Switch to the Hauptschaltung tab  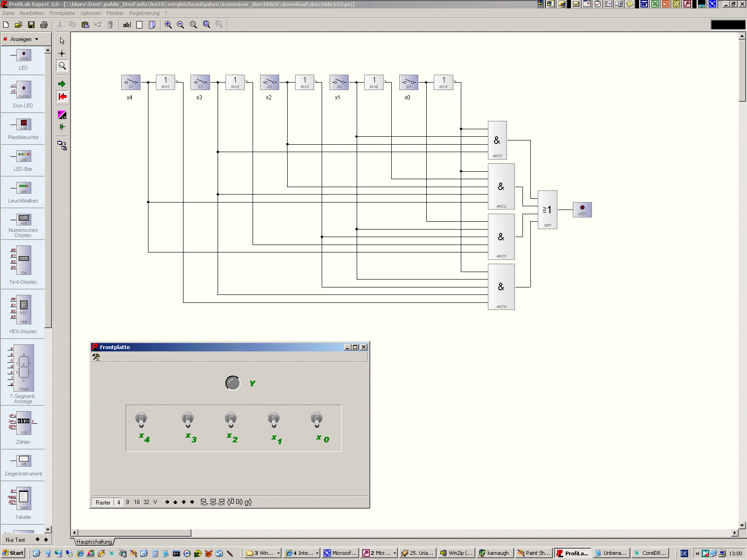94,542
